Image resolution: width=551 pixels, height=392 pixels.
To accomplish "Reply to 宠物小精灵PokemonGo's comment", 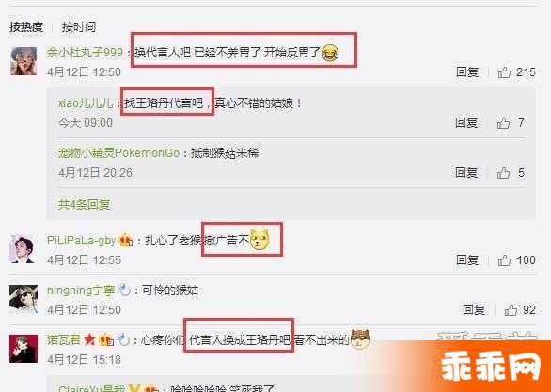I will 466,173.
